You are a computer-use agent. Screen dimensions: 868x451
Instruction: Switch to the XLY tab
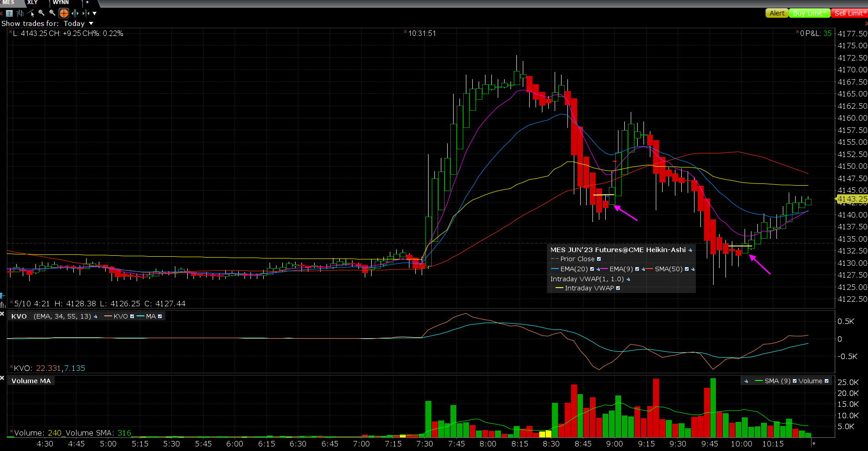pyautogui.click(x=32, y=3)
